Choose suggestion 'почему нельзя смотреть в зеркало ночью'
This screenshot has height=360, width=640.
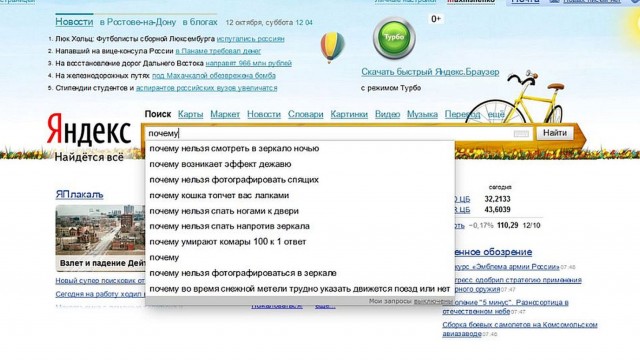click(300, 149)
